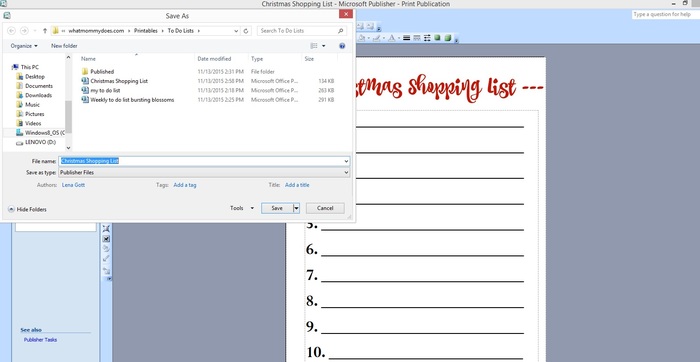Click the Publisher file icon beside Christmas Shopping List
Image resolution: width=700 pixels, height=362 pixels.
(x=85, y=81)
